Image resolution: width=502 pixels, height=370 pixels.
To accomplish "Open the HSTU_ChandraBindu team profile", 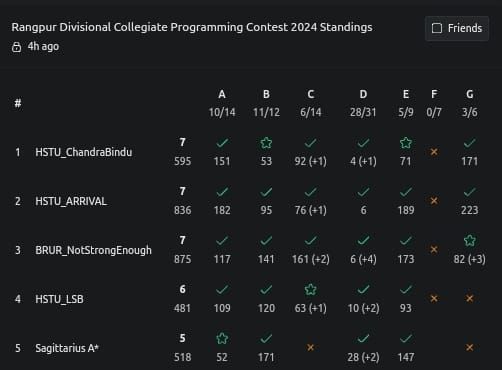I will 84,152.
